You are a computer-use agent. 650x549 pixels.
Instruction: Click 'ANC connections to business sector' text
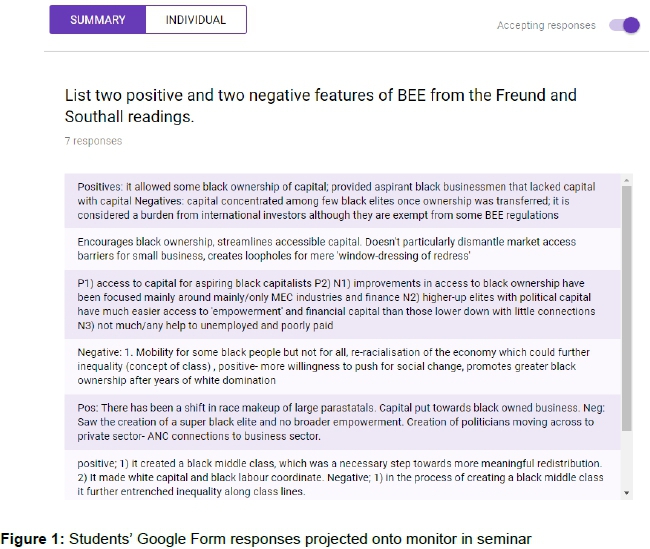[234, 436]
